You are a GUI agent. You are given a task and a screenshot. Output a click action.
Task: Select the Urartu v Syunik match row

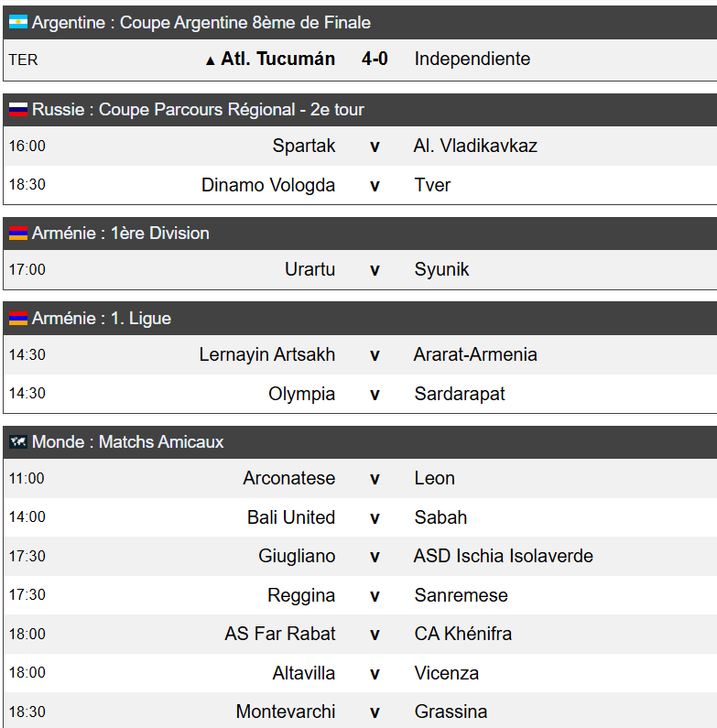pos(360,269)
